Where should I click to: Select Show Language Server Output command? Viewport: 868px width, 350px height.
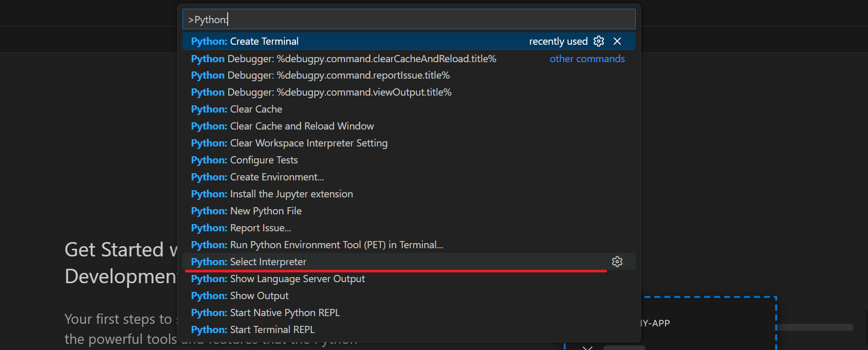(409, 279)
